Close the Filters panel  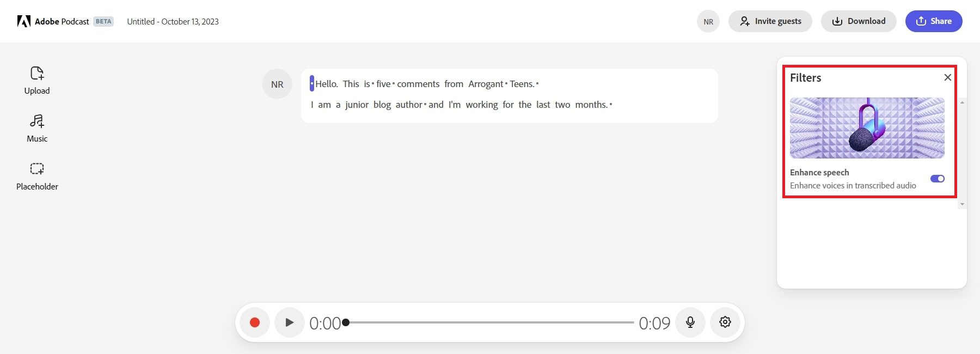click(948, 77)
